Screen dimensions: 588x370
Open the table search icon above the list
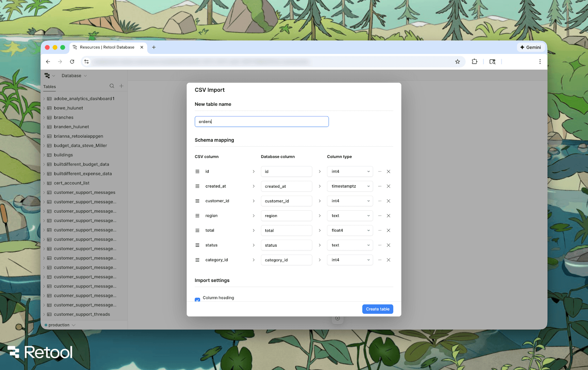tap(112, 86)
